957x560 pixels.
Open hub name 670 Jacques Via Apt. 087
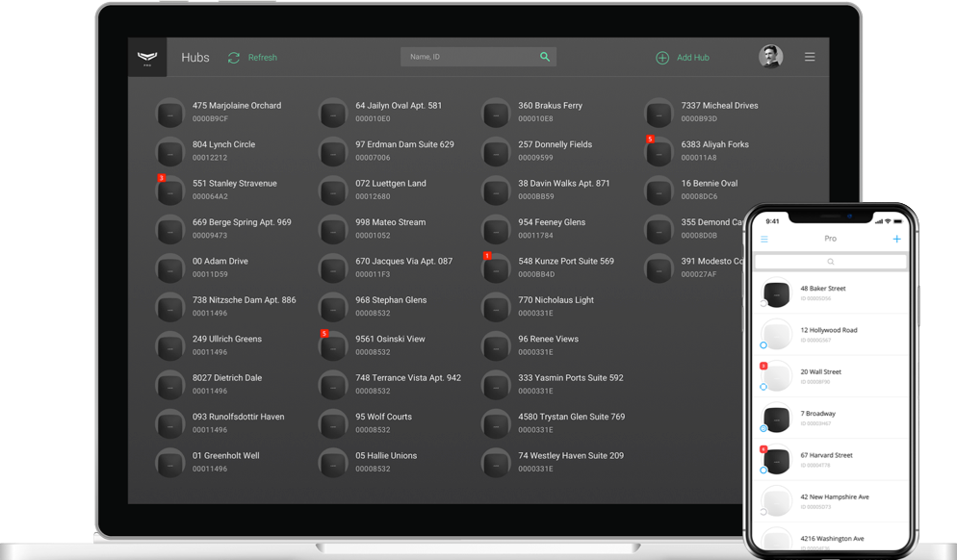[404, 261]
